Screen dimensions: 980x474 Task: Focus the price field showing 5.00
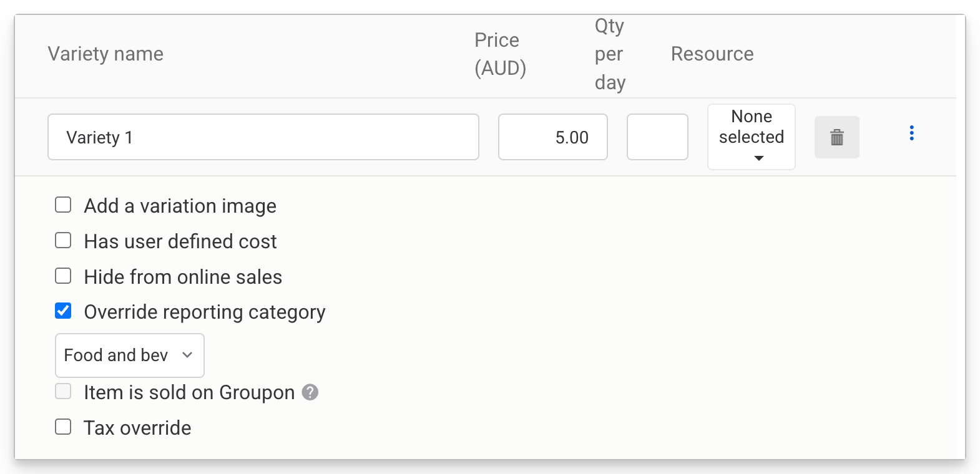[552, 137]
